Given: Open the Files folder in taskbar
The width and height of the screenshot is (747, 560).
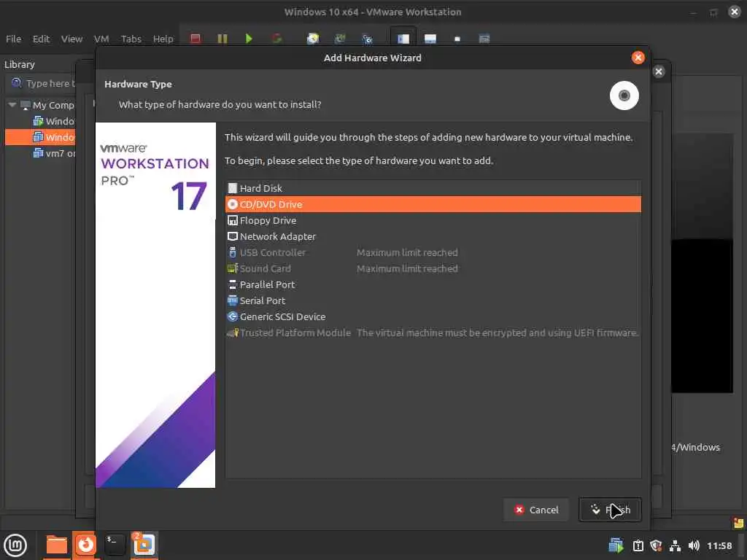Looking at the screenshot, I should click(x=56, y=545).
